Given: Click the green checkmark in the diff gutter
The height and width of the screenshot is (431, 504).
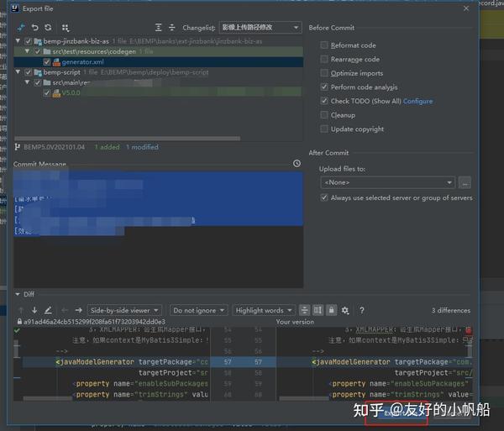Looking at the screenshot, I should coord(17,330).
